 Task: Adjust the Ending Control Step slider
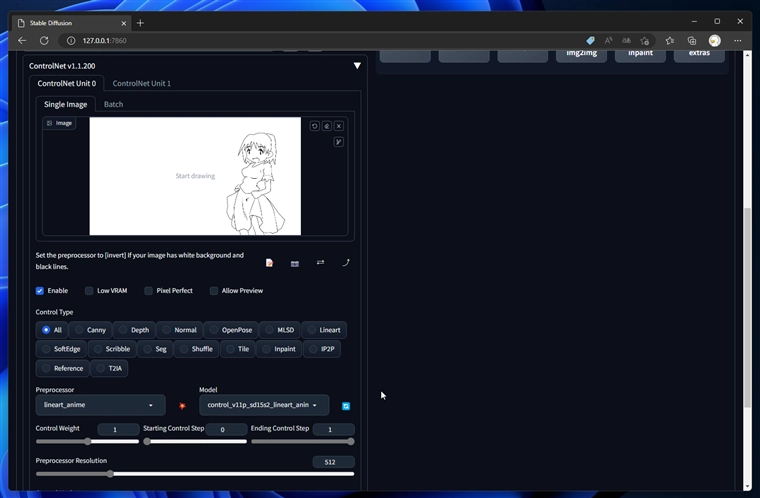pos(302,442)
